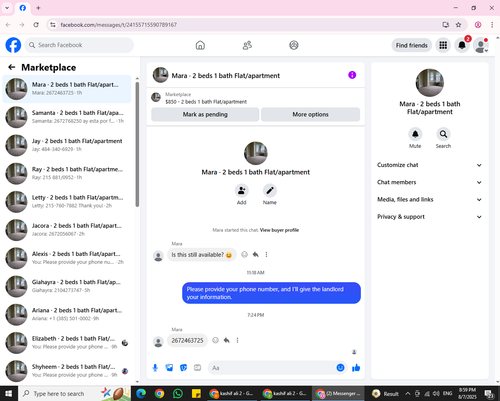
Task: Open WhatsApp from the taskbar
Action: point(178,394)
